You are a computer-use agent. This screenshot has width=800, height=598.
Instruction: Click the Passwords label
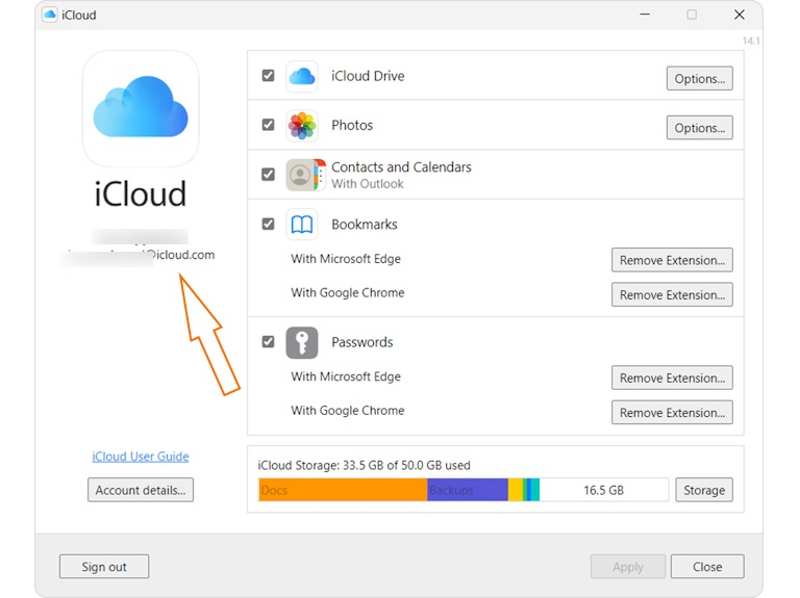pyautogui.click(x=362, y=342)
